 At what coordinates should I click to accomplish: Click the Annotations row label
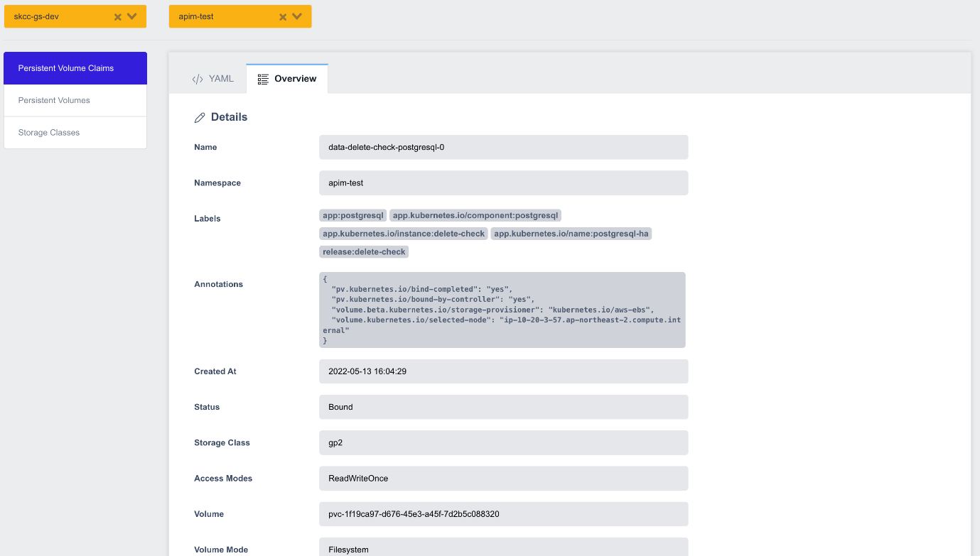coord(219,284)
